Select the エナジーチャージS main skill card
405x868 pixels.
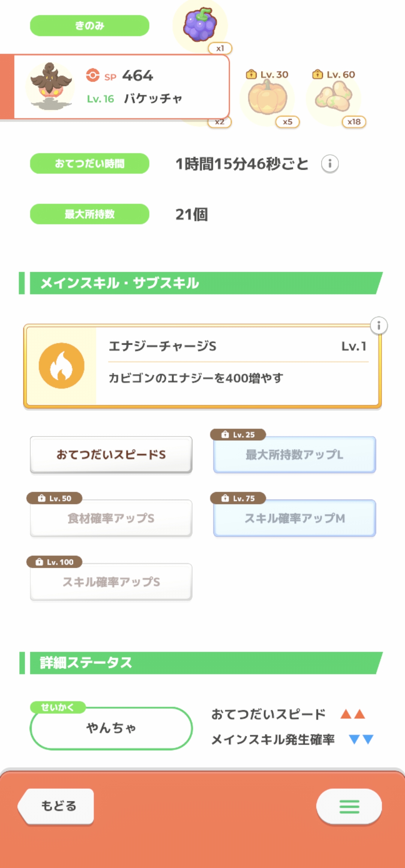point(236,366)
